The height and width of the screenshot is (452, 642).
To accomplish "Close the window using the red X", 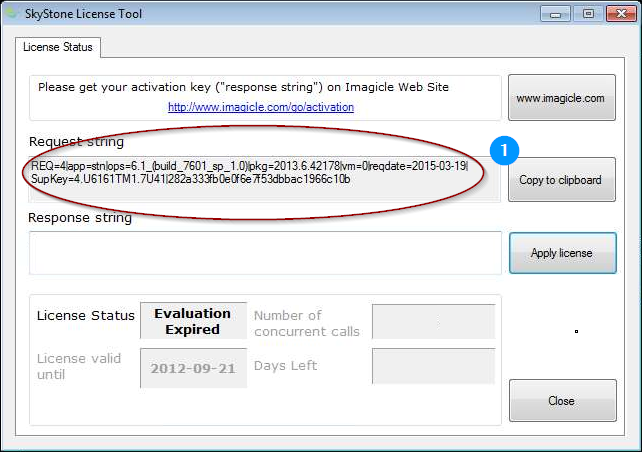I will (x=621, y=14).
